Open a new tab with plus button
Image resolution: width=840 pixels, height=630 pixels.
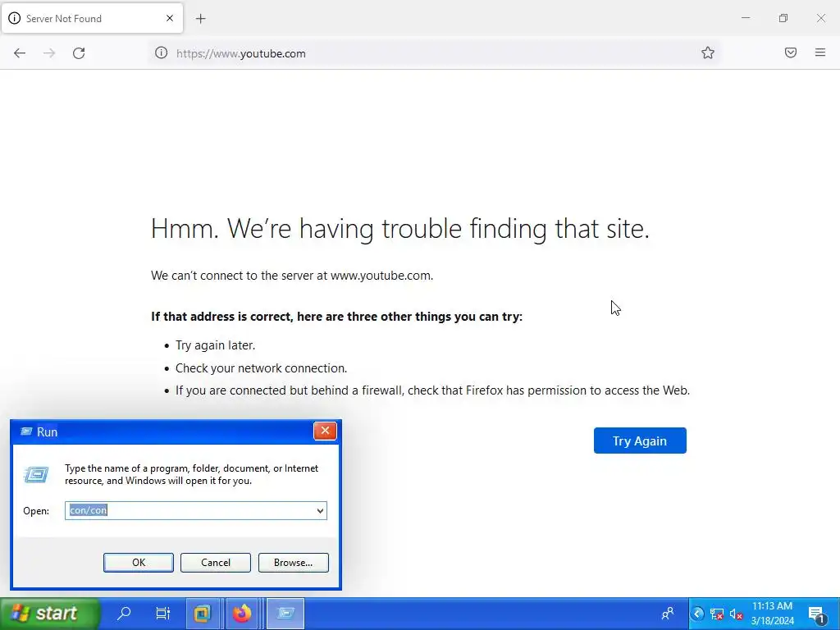(x=200, y=19)
